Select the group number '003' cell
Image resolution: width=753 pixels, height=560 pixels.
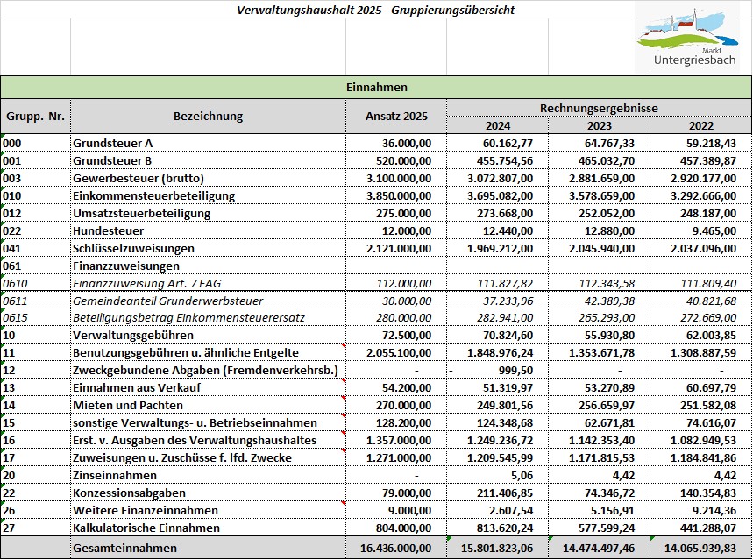[x=36, y=178]
